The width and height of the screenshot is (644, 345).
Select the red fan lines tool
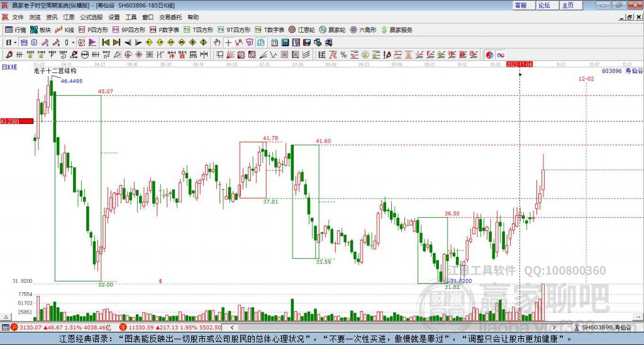231,55
